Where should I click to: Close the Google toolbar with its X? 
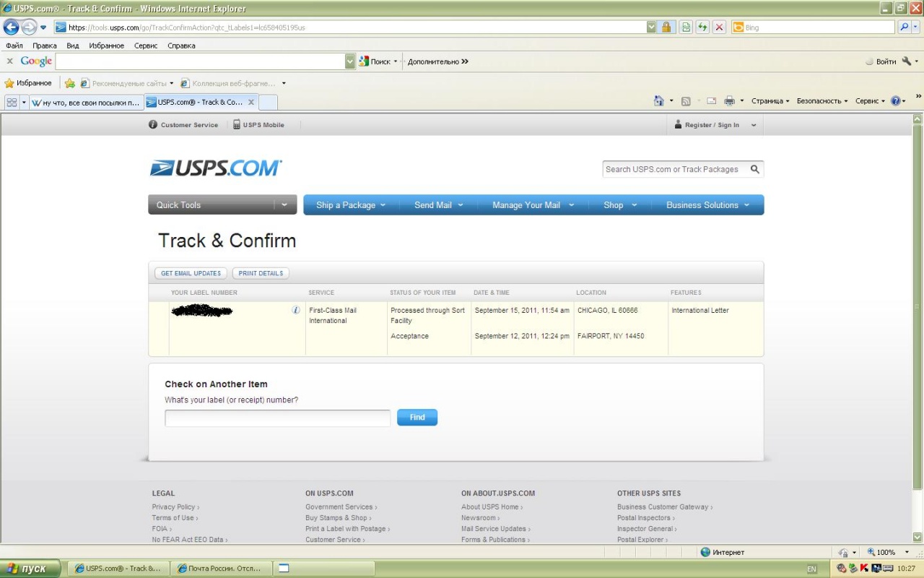10,61
